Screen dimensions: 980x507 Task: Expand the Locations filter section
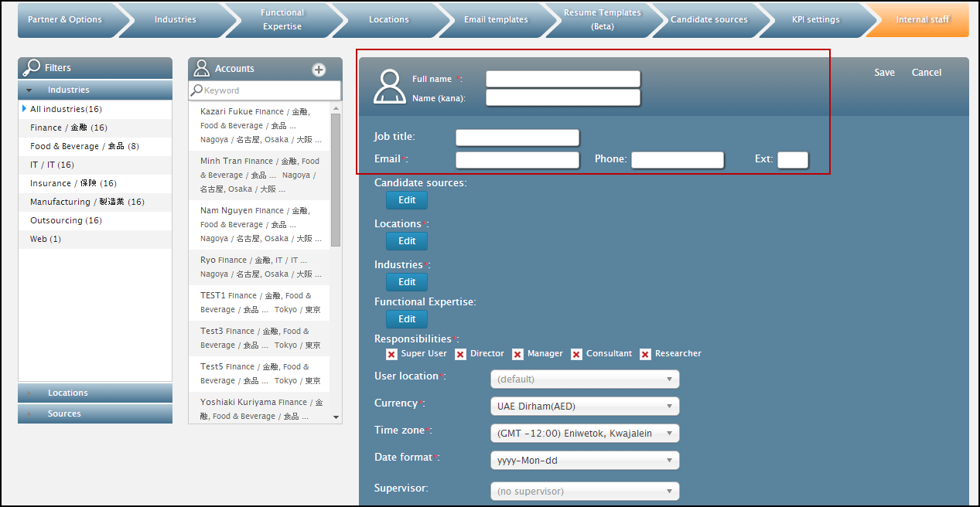(95, 393)
